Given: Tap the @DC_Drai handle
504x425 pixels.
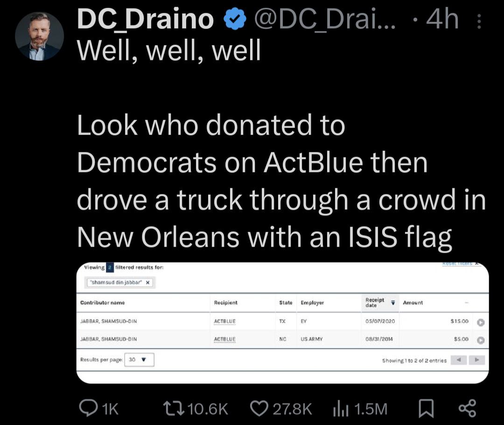Looking at the screenshot, I should (x=324, y=20).
